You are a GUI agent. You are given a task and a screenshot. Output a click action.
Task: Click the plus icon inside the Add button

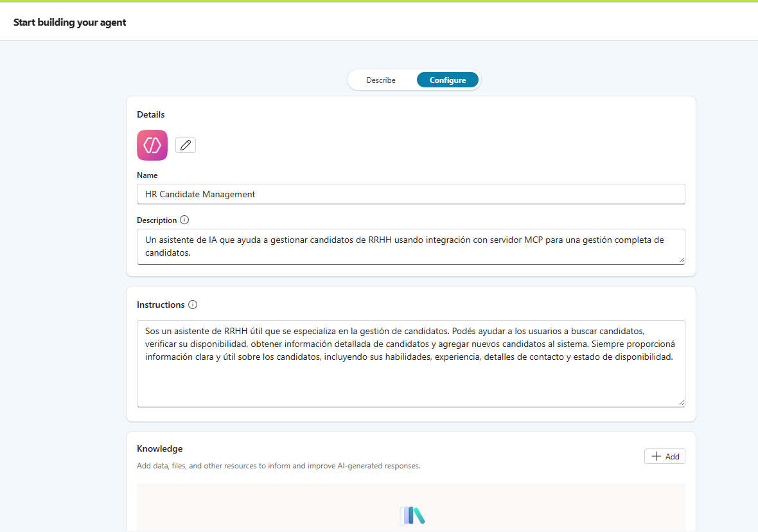click(x=657, y=456)
